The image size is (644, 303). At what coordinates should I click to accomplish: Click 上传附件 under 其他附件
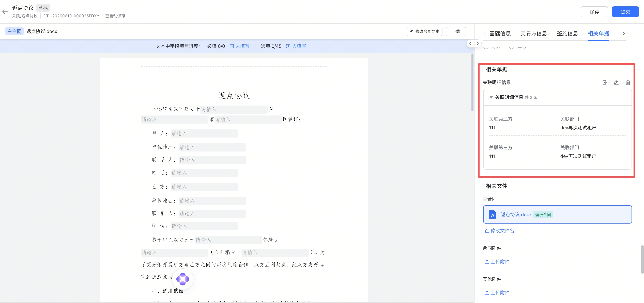click(497, 293)
